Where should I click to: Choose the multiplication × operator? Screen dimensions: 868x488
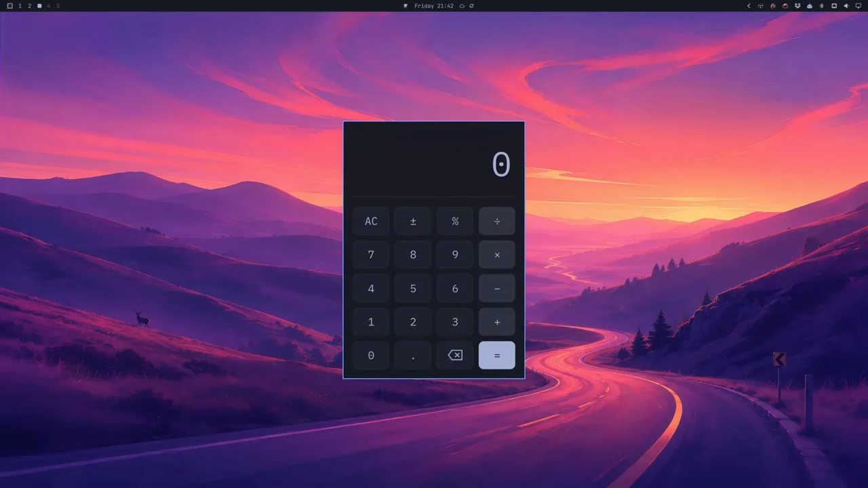coord(497,255)
